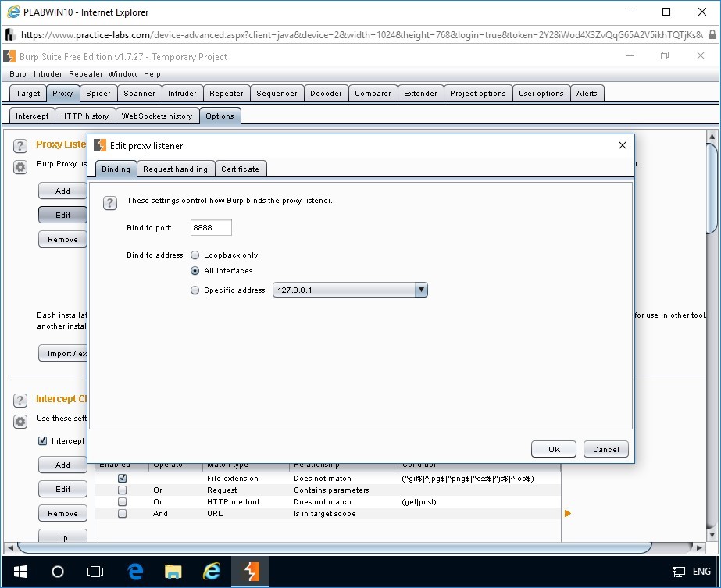Open the Intruder menu in menu bar
This screenshot has height=588, width=721.
[48, 74]
